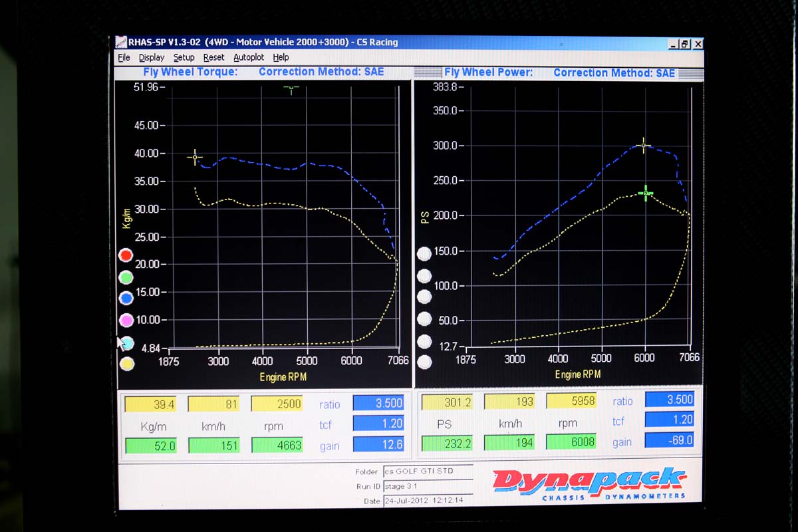This screenshot has height=532, width=798.
Task: Click hatched grip left of Fly Wheel Power
Action: [428, 72]
